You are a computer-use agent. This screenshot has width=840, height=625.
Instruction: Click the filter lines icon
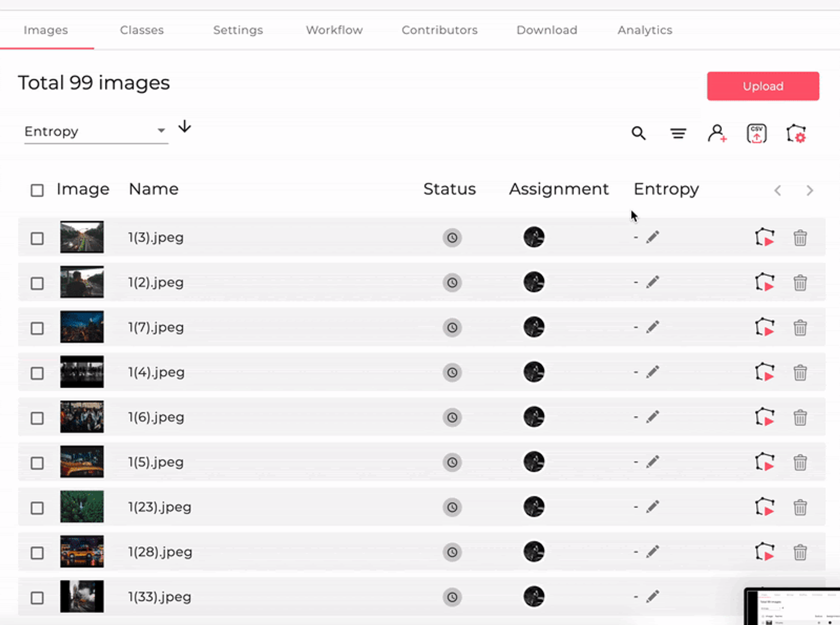point(678,133)
